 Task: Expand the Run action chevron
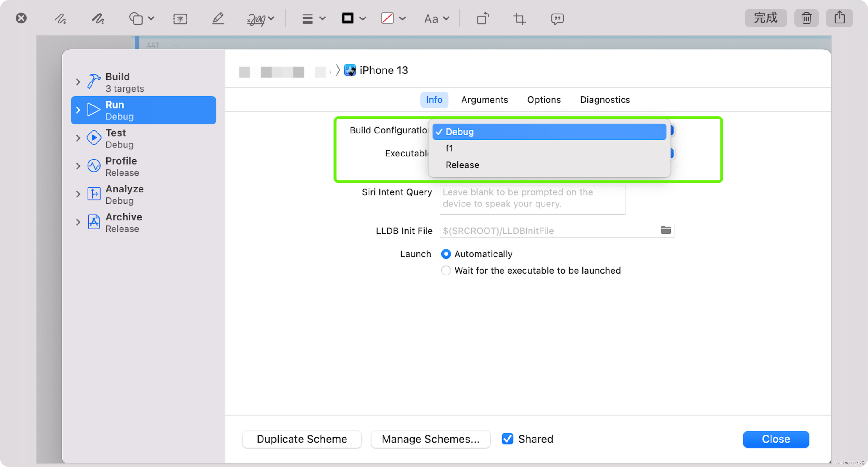coord(78,110)
